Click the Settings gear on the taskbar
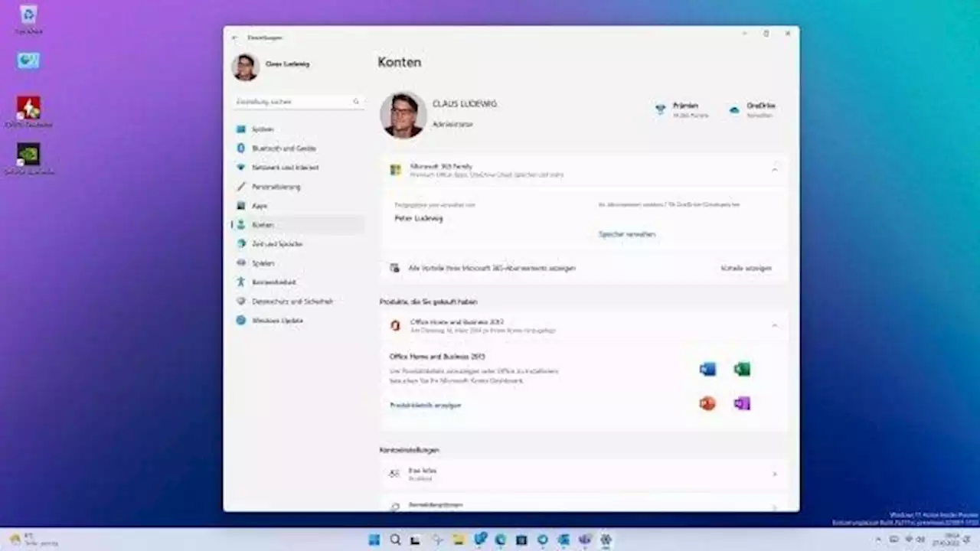Screen dimensions: 980x551 (606, 540)
